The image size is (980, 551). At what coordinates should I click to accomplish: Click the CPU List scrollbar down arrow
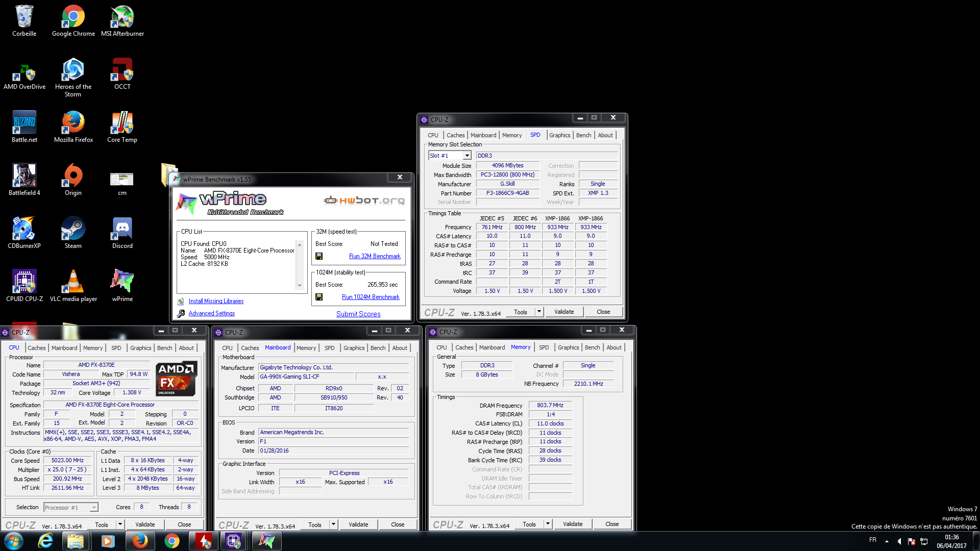tap(300, 286)
